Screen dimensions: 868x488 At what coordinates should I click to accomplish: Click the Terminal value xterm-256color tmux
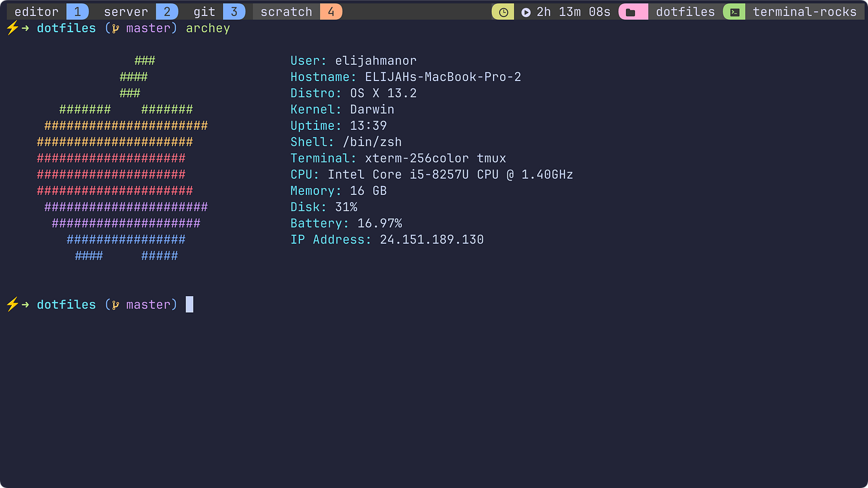click(436, 158)
